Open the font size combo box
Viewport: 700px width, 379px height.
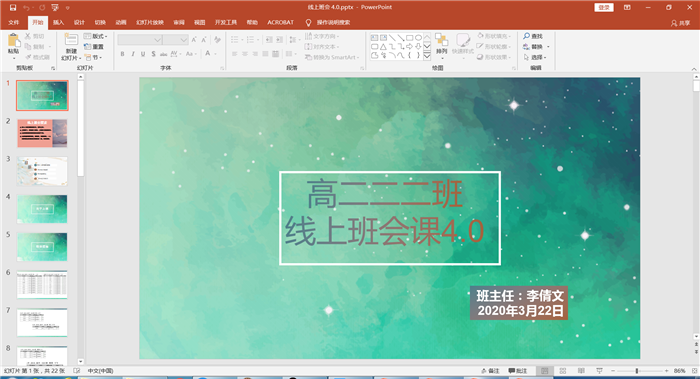[x=175, y=40]
